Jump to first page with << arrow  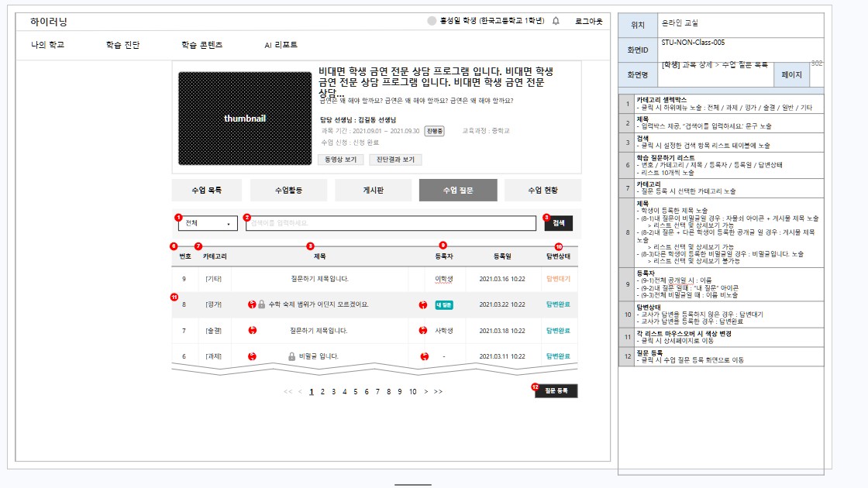pos(288,392)
